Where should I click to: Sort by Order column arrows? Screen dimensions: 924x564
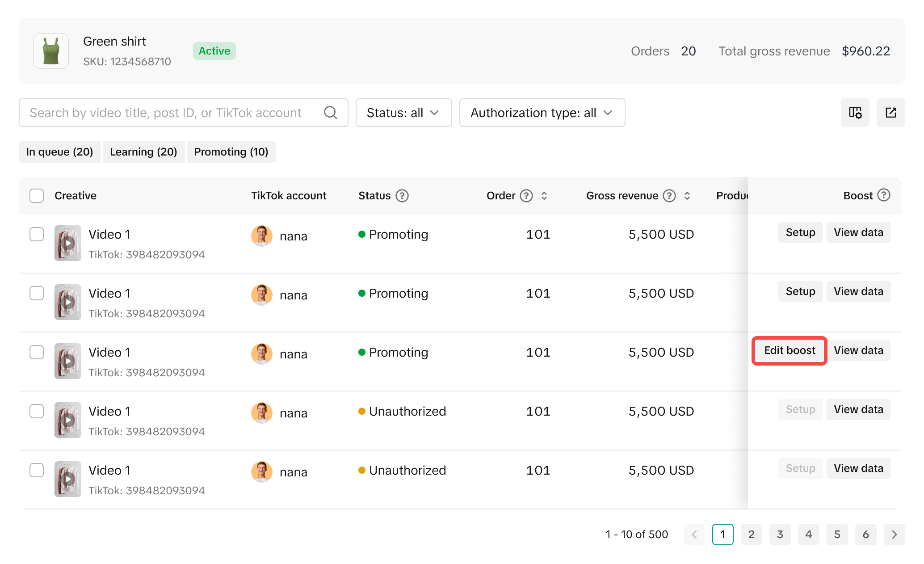coord(544,196)
